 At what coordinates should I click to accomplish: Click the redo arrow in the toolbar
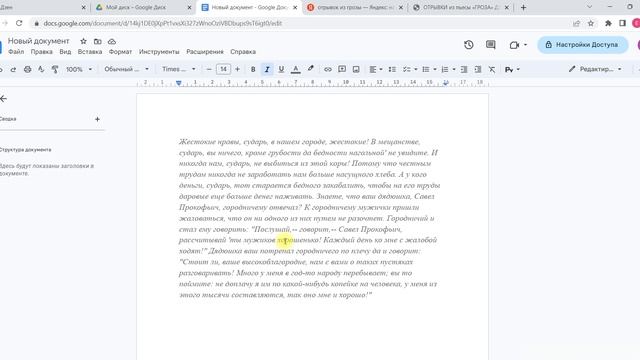(x=13, y=69)
